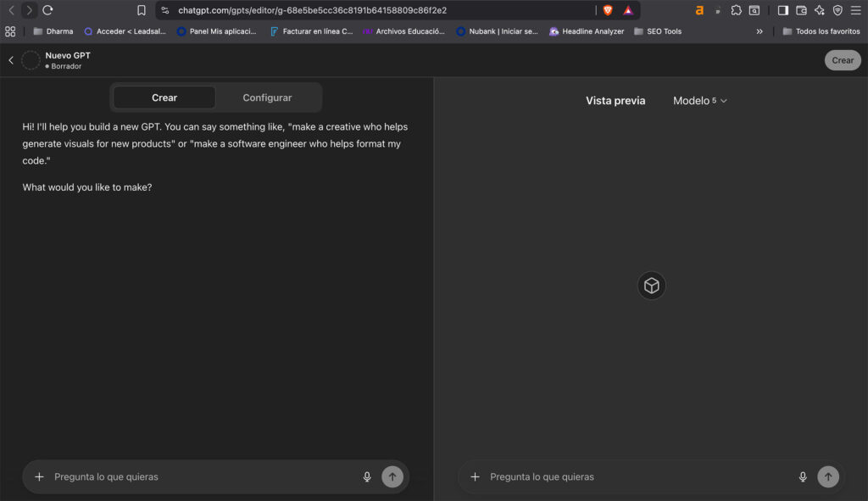
Task: Click the plus attachment icon in the left input
Action: 38,476
